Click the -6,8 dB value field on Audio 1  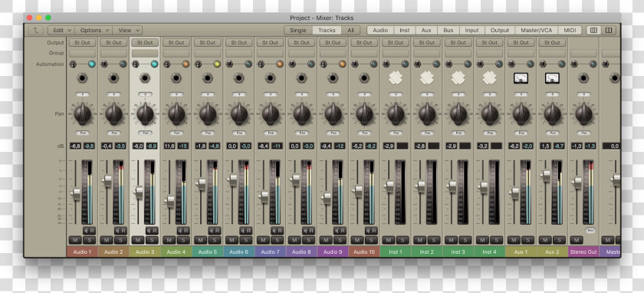(x=75, y=146)
